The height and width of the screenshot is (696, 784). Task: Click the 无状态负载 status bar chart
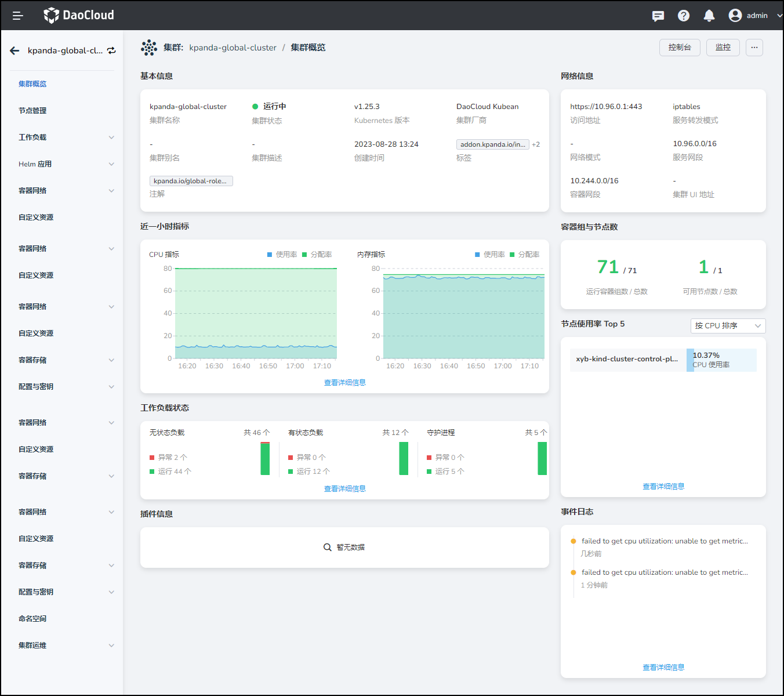265,458
